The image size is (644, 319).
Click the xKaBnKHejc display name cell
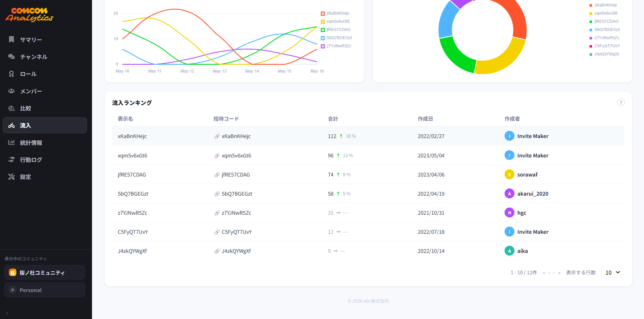click(x=132, y=136)
